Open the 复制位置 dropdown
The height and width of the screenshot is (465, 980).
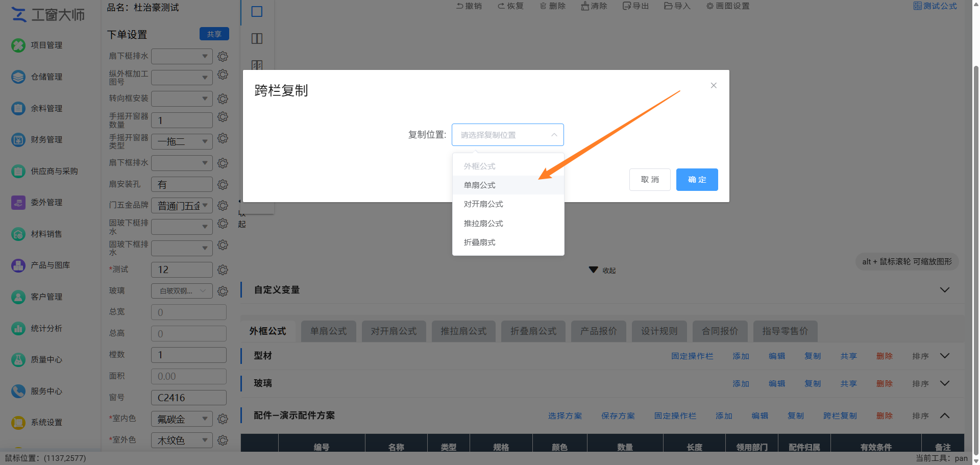click(508, 135)
